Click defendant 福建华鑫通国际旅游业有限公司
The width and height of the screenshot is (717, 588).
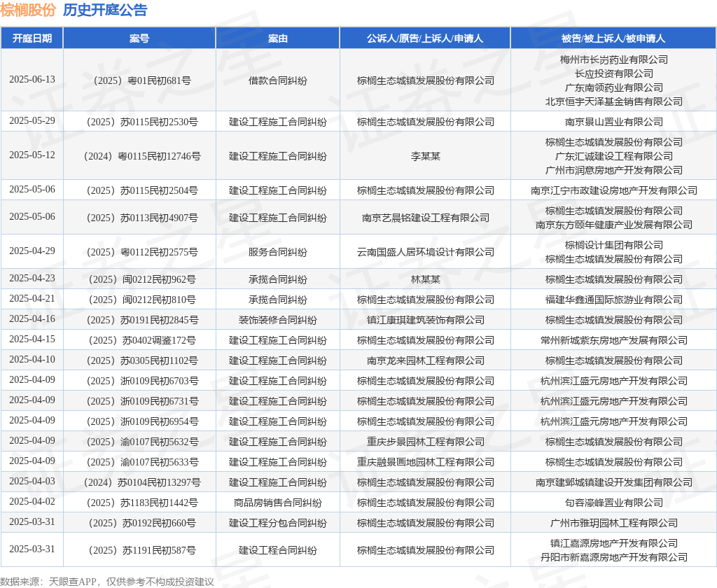tap(613, 300)
